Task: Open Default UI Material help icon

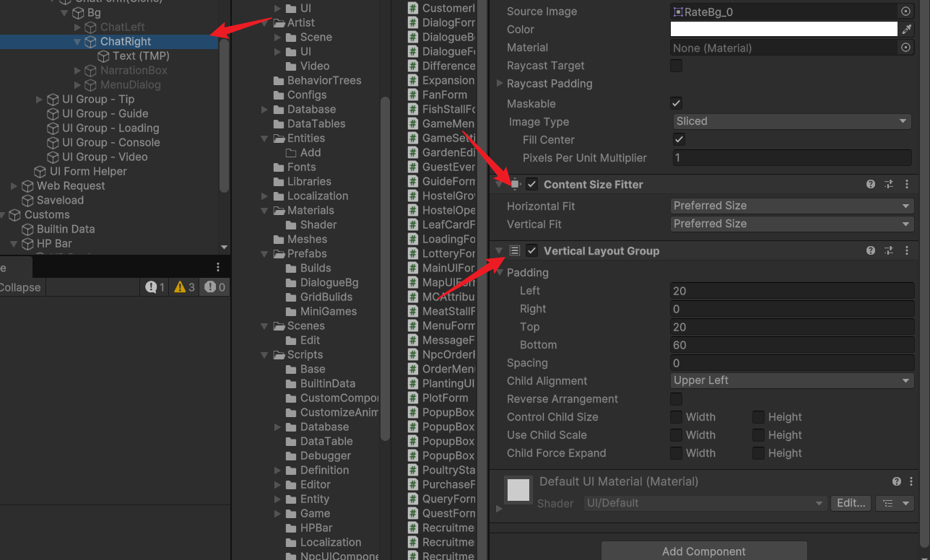Action: (897, 481)
